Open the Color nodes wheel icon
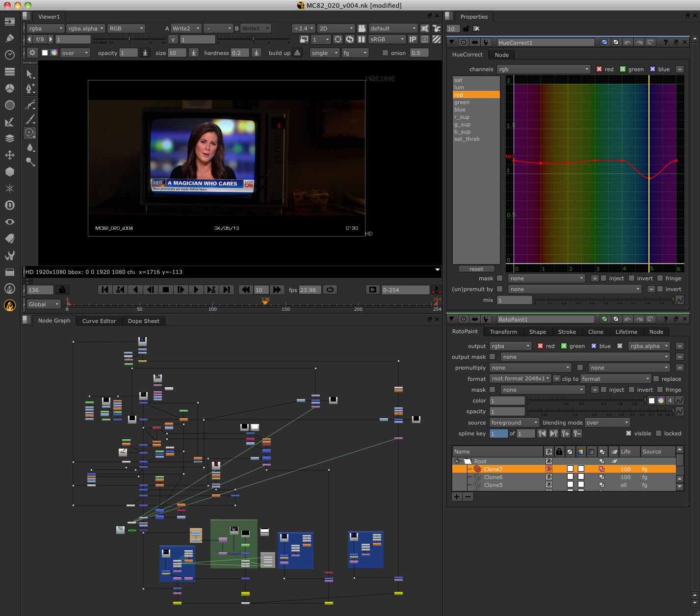The width and height of the screenshot is (700, 616). pos(9,88)
